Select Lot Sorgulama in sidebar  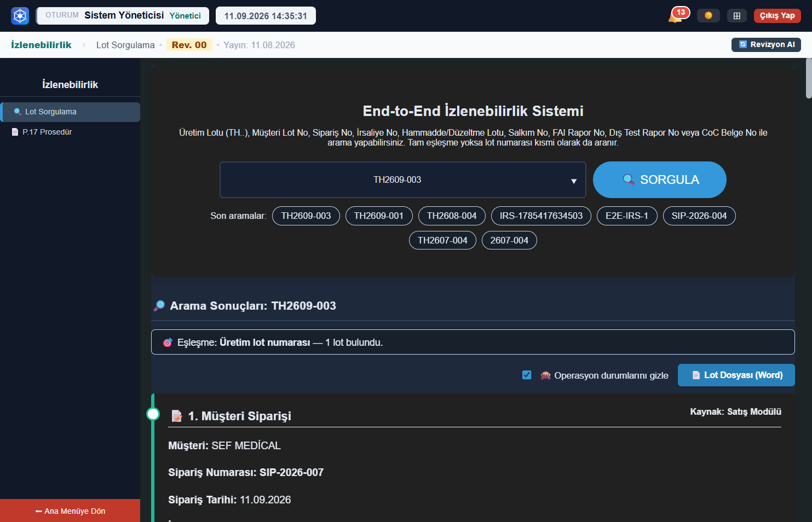(x=70, y=112)
